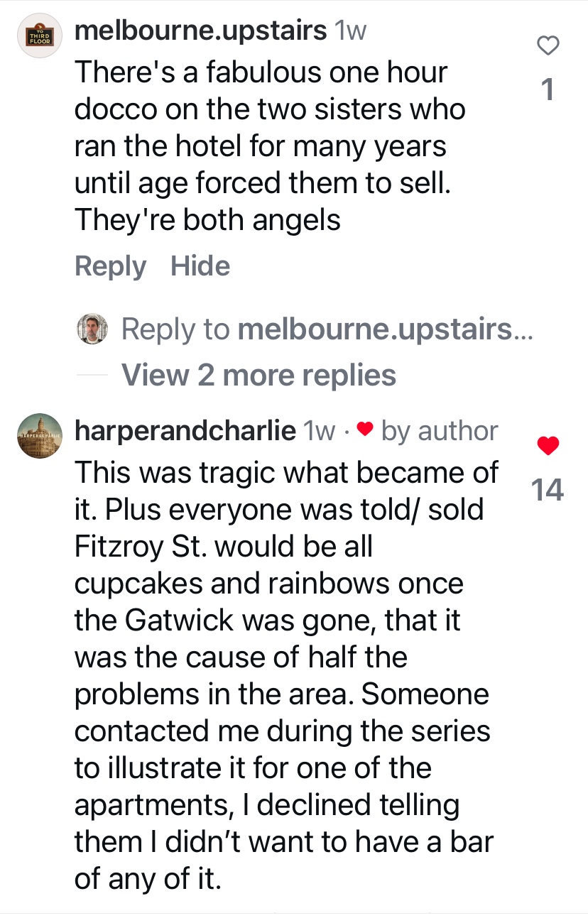
Task: Hide the melbourne.upstairs comment
Action: (200, 266)
